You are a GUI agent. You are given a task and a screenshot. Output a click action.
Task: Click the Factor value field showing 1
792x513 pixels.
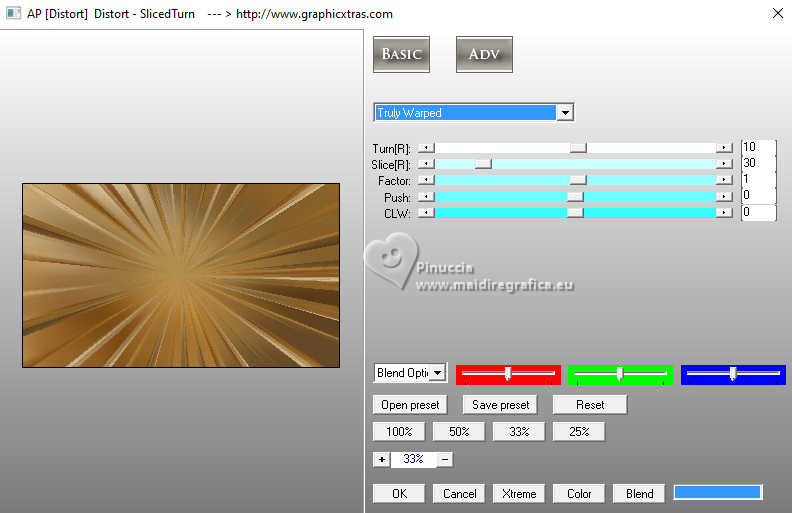click(x=758, y=179)
